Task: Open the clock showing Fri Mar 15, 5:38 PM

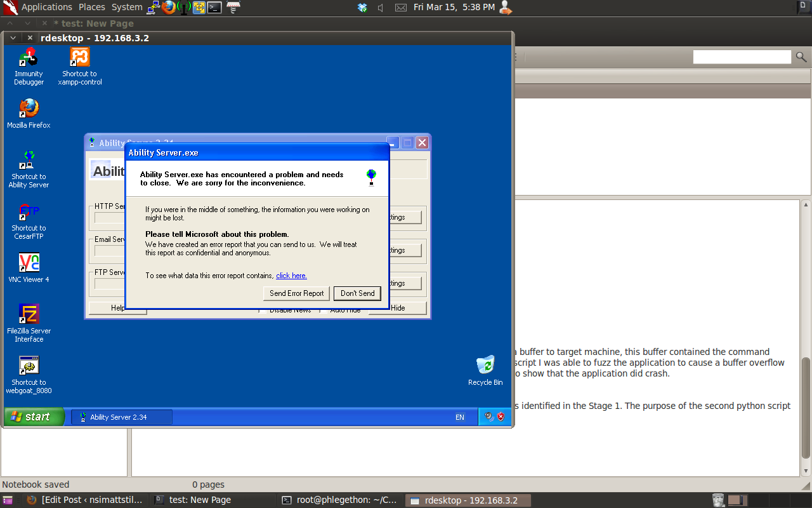Action: 454,7
